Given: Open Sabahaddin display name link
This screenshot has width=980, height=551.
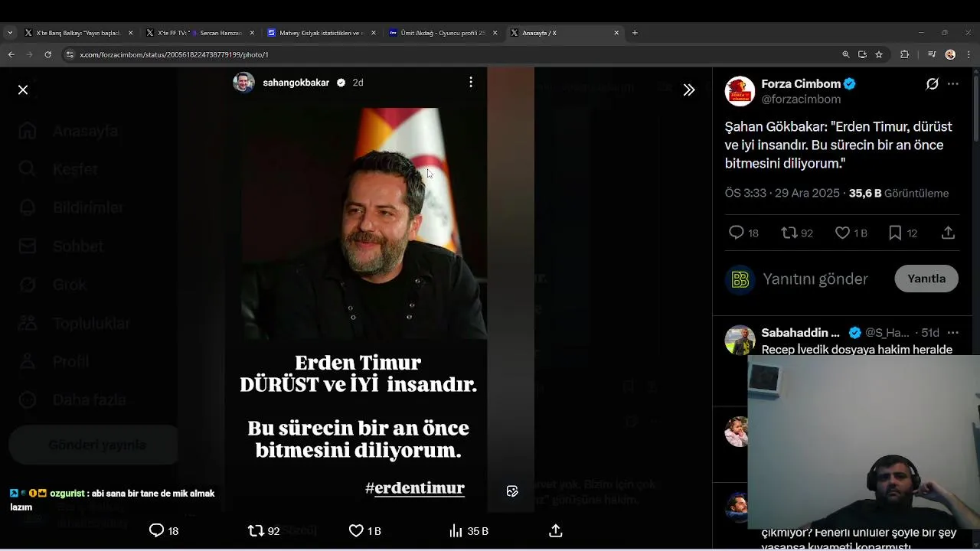Looking at the screenshot, I should click(x=800, y=333).
